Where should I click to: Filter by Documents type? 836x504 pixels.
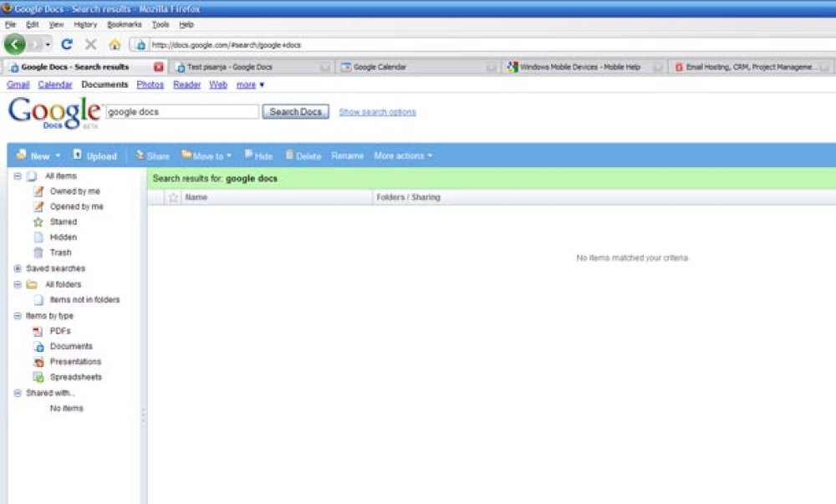point(71,346)
